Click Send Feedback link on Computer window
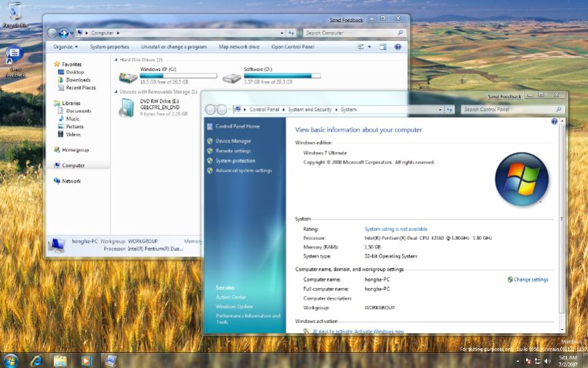The width and height of the screenshot is (588, 368). (346, 20)
